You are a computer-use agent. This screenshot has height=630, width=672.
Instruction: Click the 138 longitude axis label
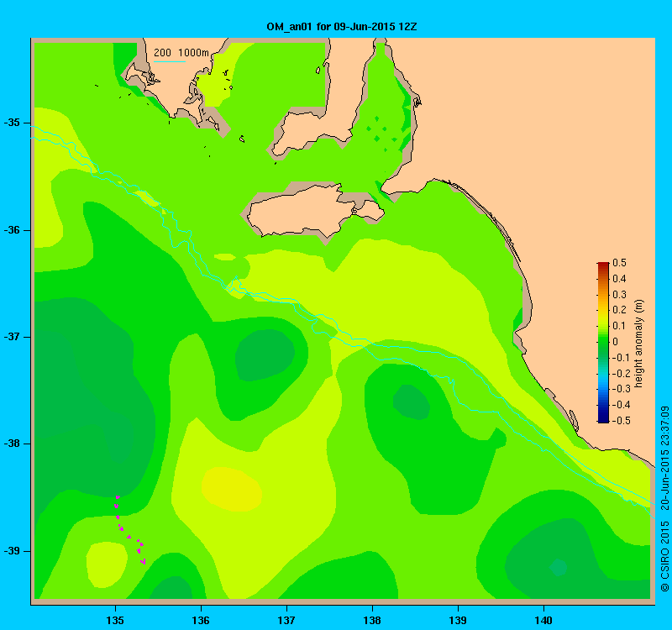coord(372,620)
